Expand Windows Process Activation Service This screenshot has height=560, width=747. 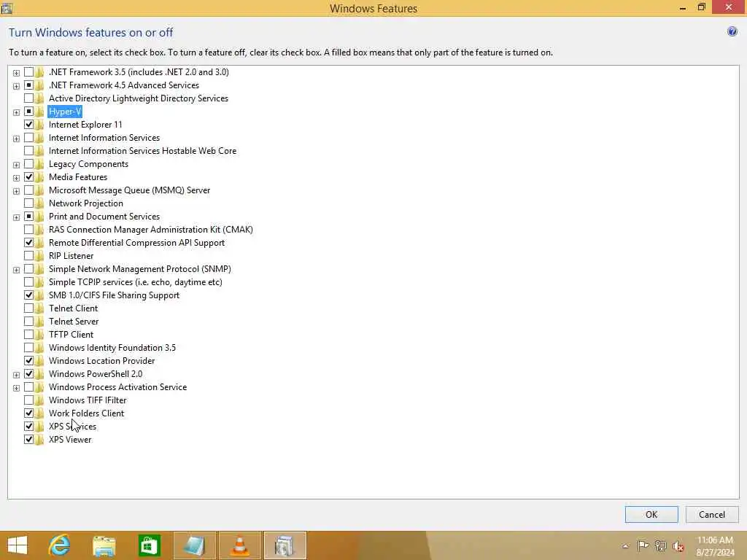(16, 388)
